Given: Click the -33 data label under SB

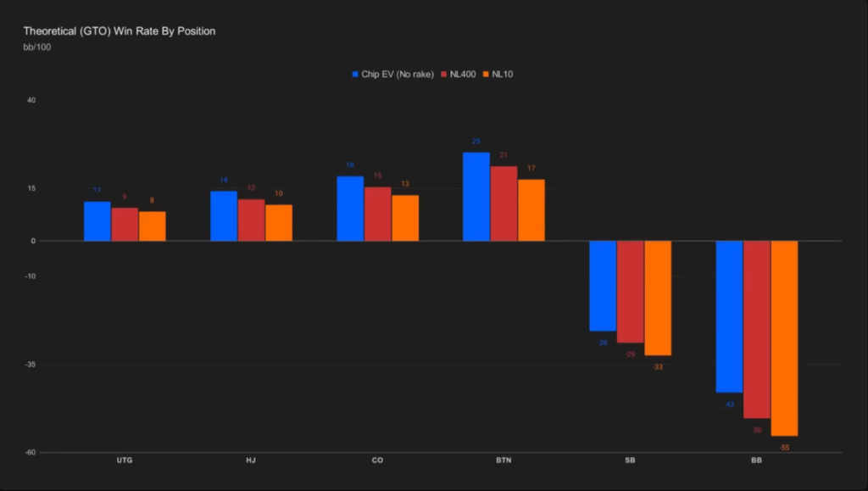Looking at the screenshot, I should tap(658, 367).
